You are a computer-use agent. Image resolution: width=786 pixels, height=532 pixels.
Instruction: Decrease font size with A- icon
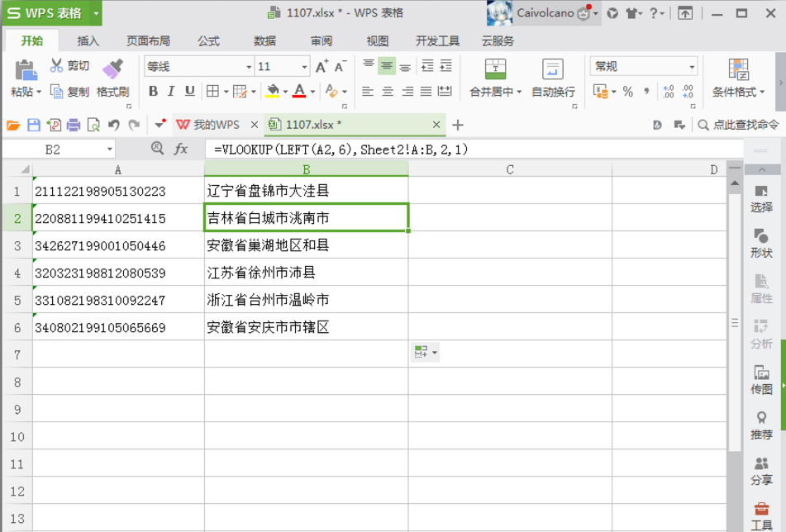pyautogui.click(x=341, y=66)
